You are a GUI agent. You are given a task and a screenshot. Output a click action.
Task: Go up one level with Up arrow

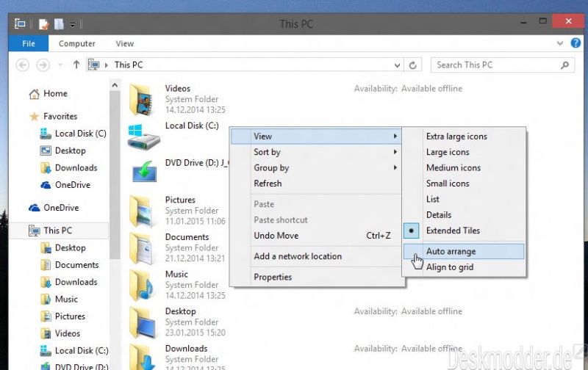point(76,65)
